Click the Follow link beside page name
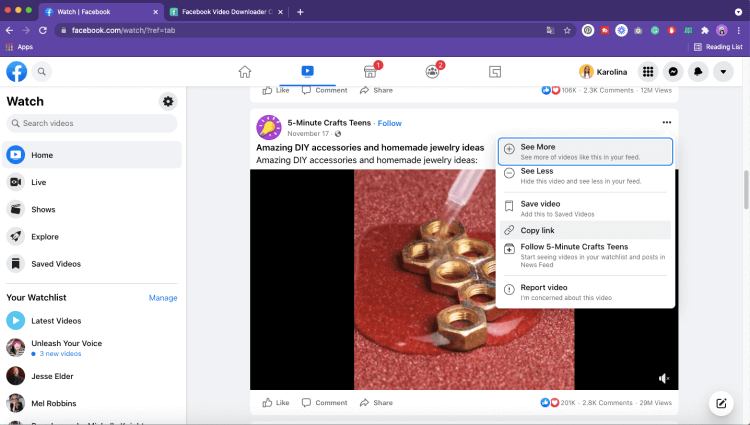This screenshot has width=750, height=425. (x=389, y=123)
